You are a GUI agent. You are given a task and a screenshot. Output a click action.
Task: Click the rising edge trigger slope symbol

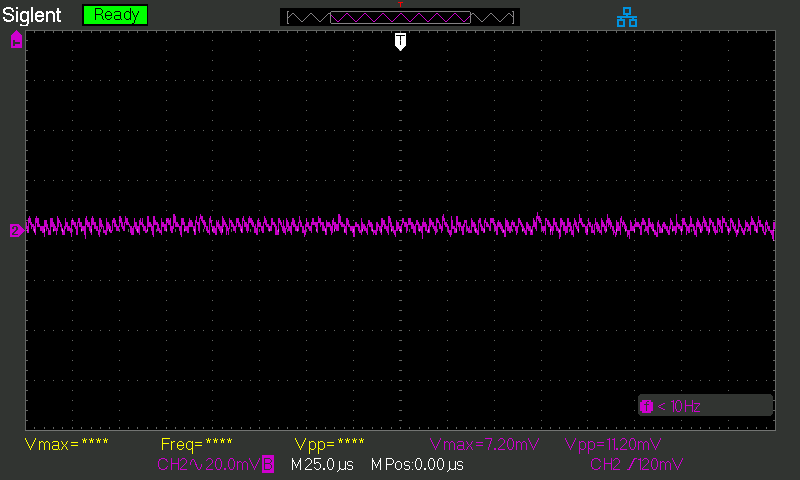632,464
